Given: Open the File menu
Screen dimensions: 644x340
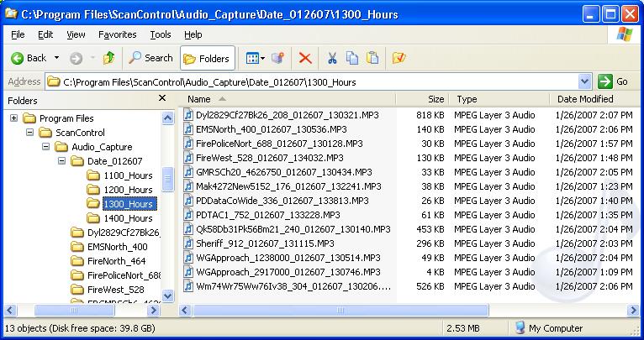Looking at the screenshot, I should click(x=18, y=35).
